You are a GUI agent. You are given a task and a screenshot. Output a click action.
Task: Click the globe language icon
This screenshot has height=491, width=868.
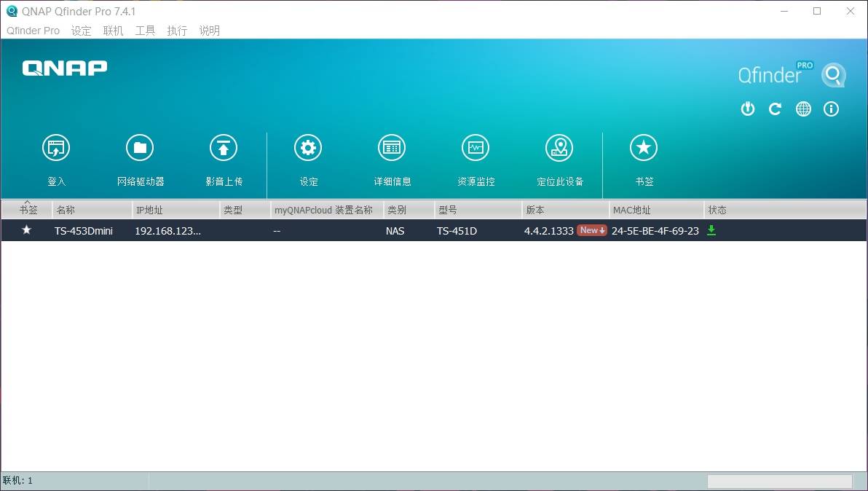pyautogui.click(x=803, y=109)
